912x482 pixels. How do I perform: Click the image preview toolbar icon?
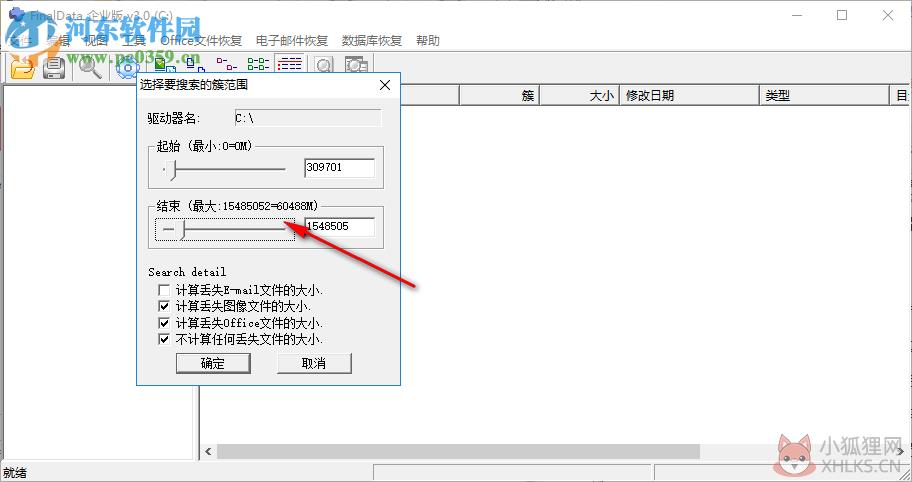click(356, 65)
